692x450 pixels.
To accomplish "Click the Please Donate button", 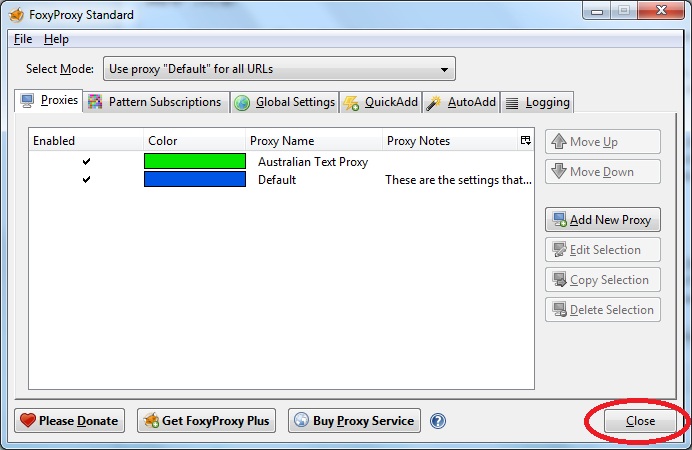I will 70,420.
